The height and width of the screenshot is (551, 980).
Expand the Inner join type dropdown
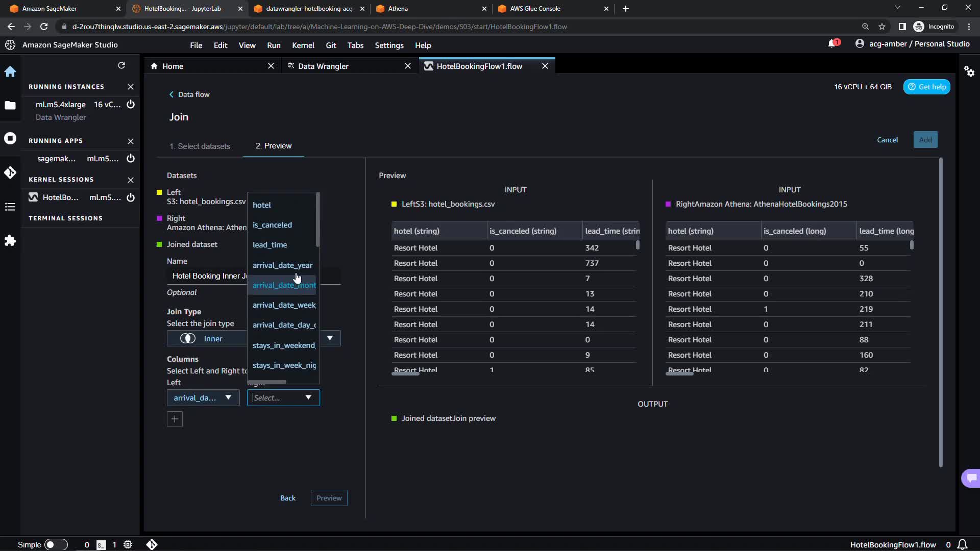[x=330, y=338]
